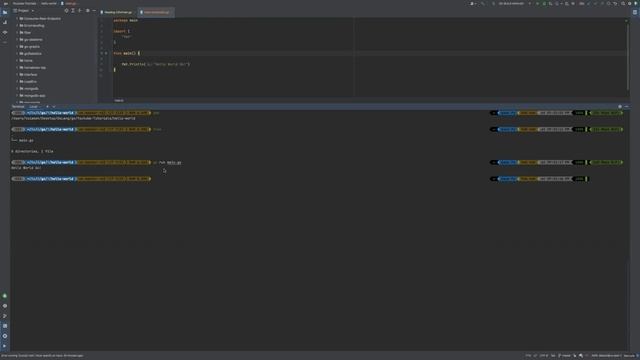Open Terminal panel settings gear
The width and height of the screenshot is (640, 360).
click(620, 107)
